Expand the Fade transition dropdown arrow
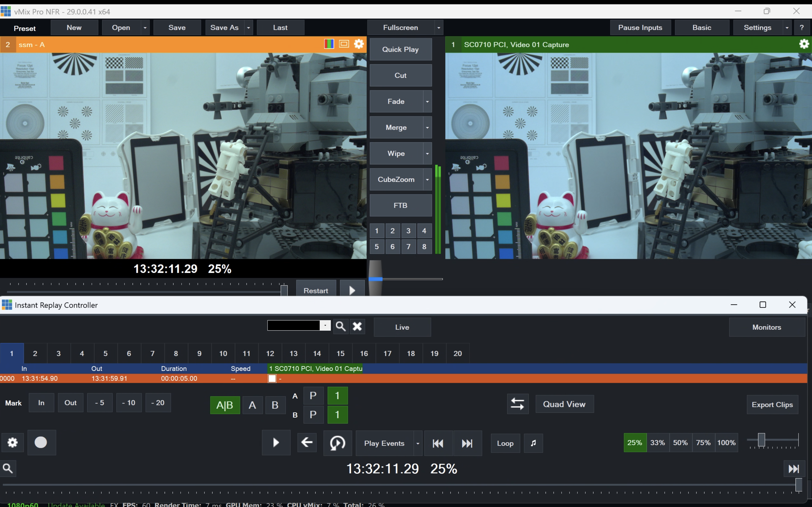 427,101
